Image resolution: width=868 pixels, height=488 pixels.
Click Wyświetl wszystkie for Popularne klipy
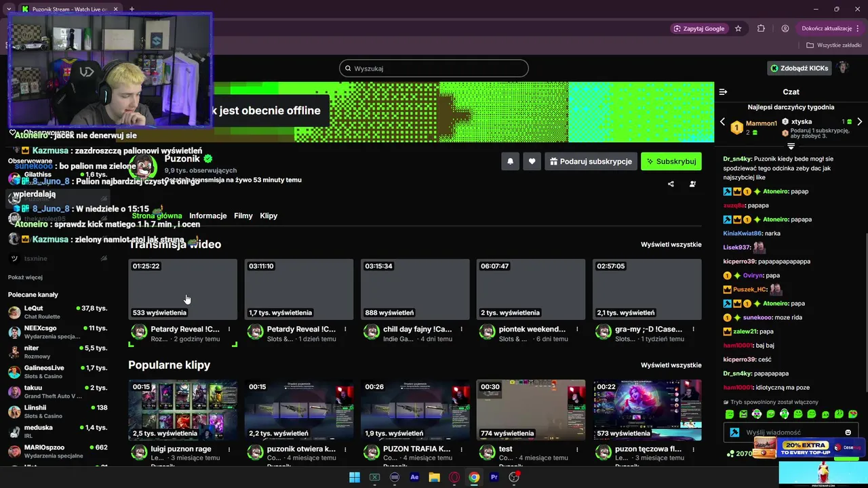tap(671, 365)
